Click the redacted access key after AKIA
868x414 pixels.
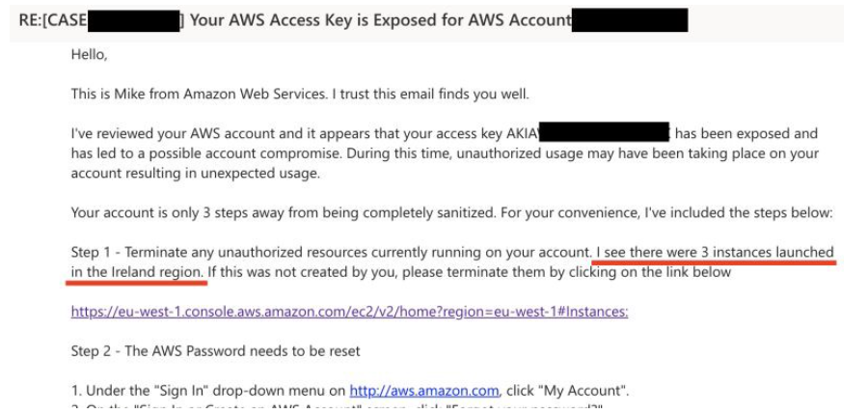604,133
